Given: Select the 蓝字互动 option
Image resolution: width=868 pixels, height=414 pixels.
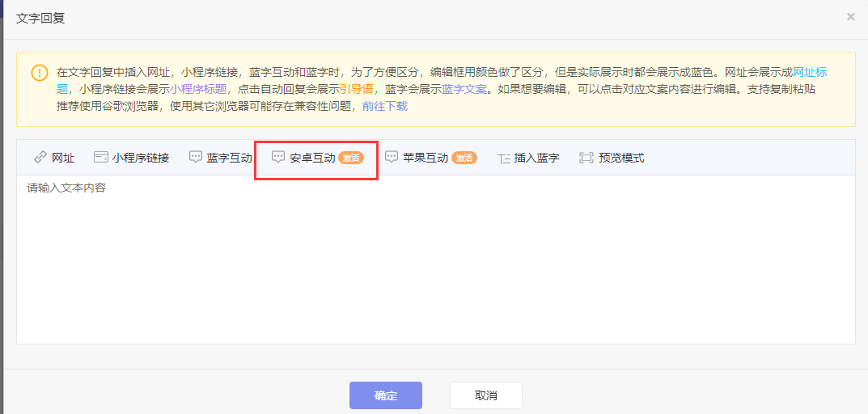Looking at the screenshot, I should pos(230,158).
